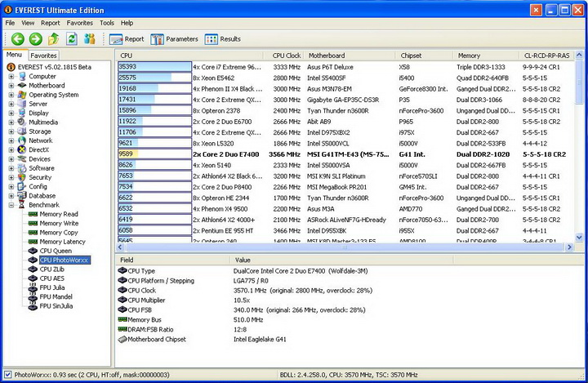Select the DirectX tree icon
Image resolution: width=588 pixels, height=383 pixels.
22,149
